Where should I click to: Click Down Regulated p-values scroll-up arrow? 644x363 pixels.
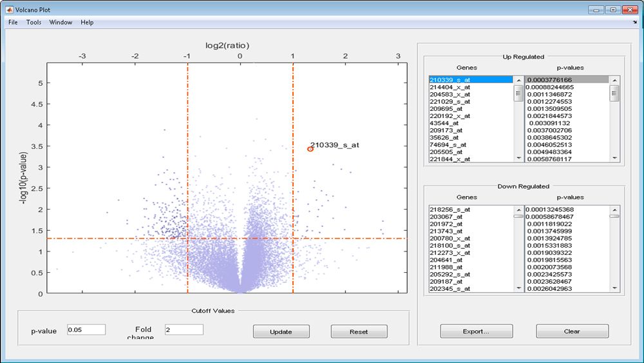[614, 210]
